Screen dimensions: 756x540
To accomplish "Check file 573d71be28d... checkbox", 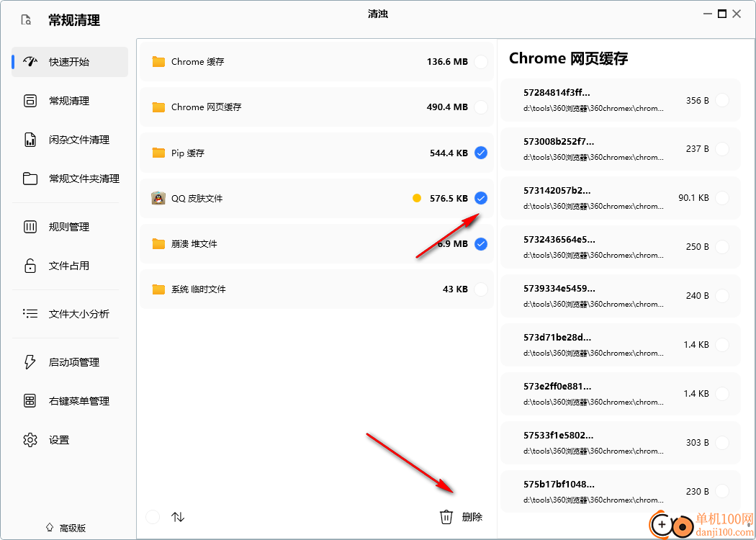I will tap(721, 345).
